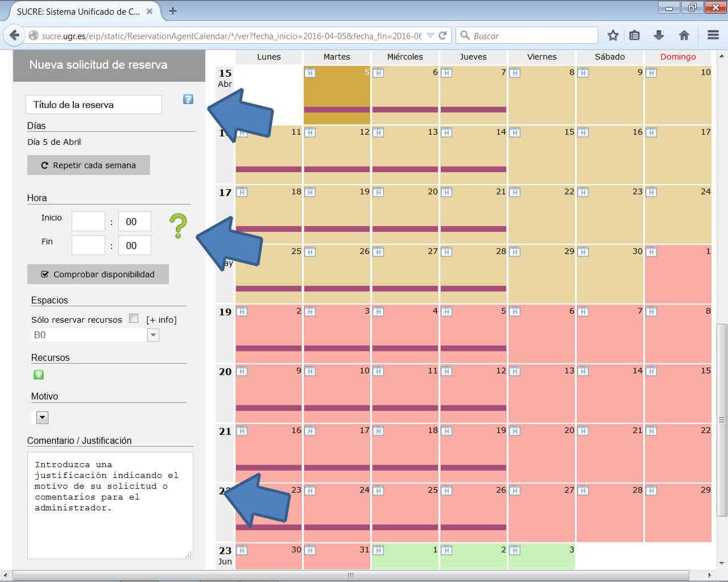Open the Firefox hamburger menu
This screenshot has height=582, width=728.
[x=713, y=35]
